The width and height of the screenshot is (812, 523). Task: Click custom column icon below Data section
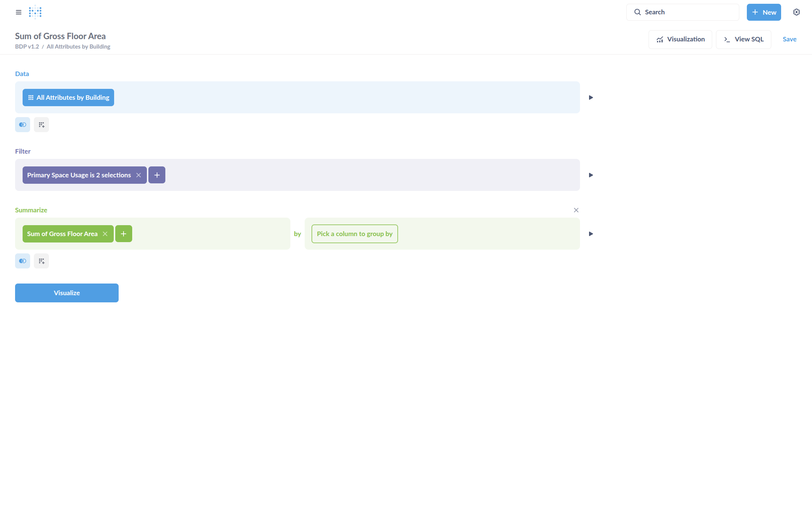[x=41, y=125]
